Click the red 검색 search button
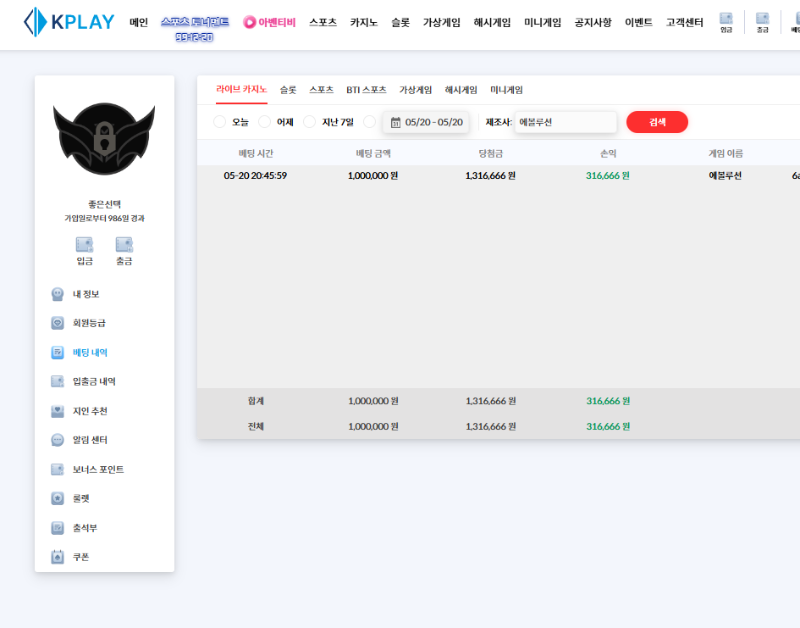800x628 pixels. [x=657, y=122]
